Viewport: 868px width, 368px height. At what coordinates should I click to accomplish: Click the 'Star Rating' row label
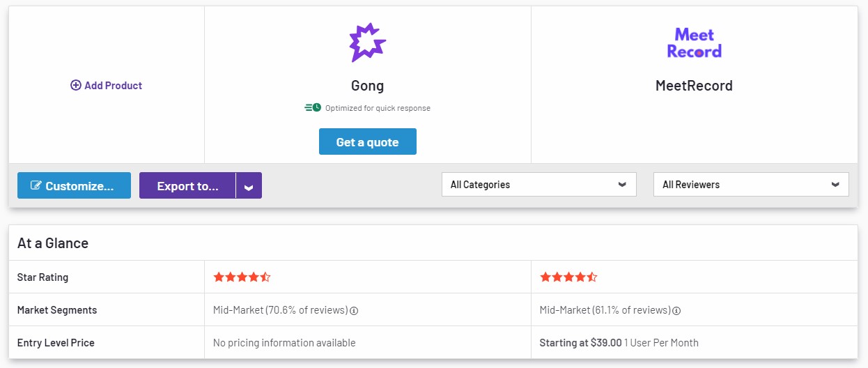point(43,277)
